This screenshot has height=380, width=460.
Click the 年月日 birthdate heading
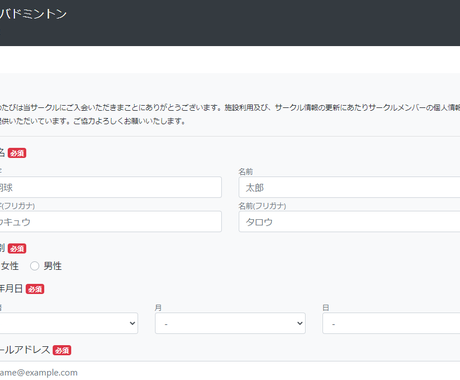coord(11,288)
